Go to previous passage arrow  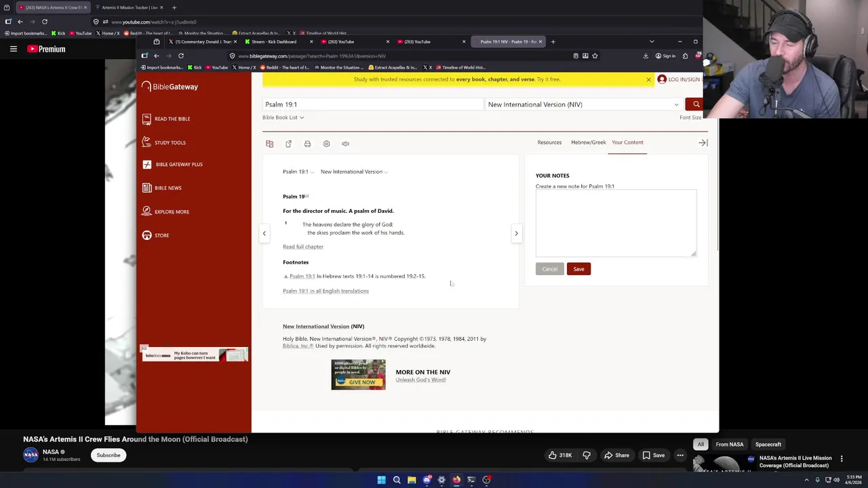(x=264, y=233)
